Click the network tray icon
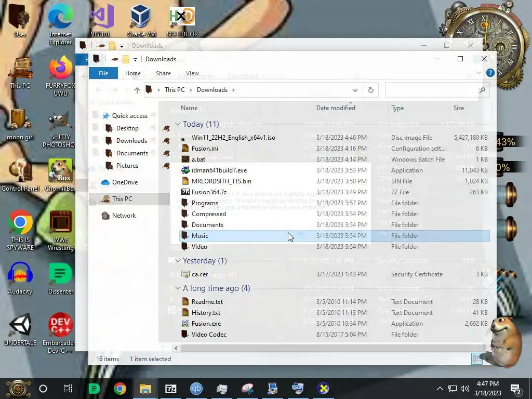The image size is (532, 399). pos(453,389)
